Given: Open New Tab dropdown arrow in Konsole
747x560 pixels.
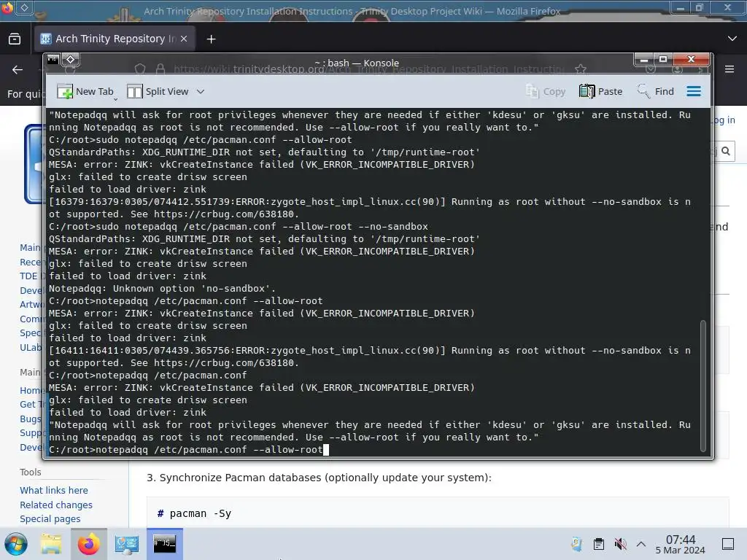Looking at the screenshot, I should [115, 99].
